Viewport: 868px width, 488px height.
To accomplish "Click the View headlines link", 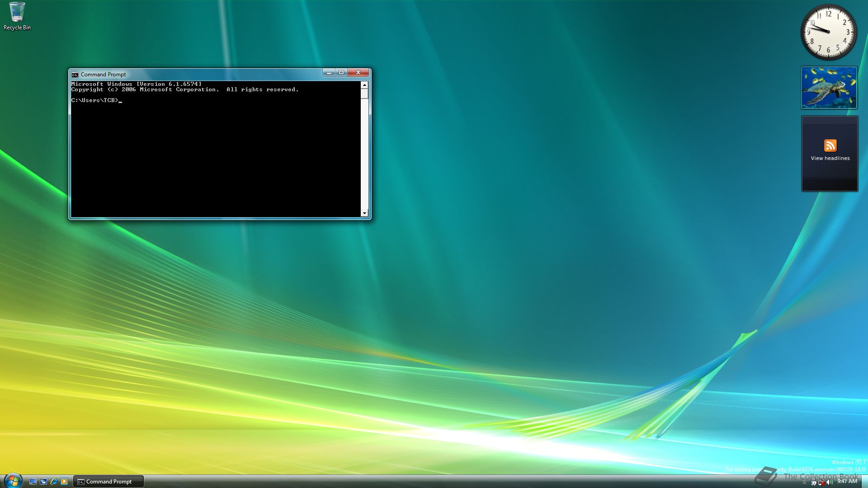I will pyautogui.click(x=830, y=158).
